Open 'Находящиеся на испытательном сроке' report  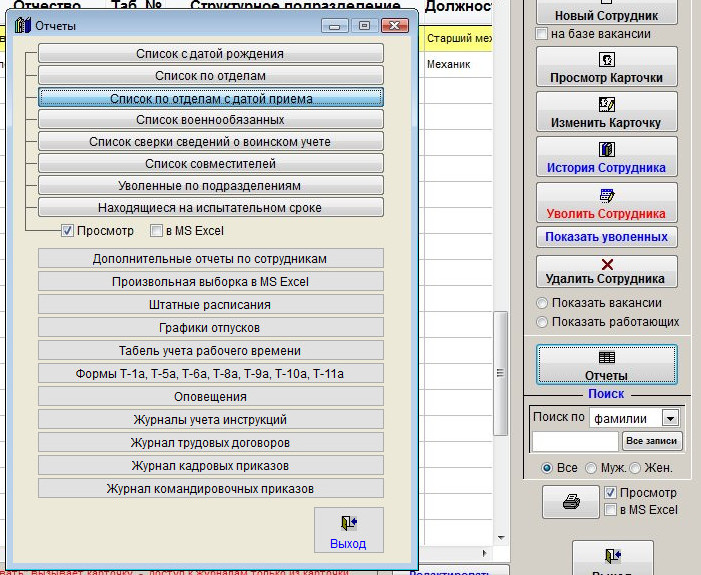[211, 207]
